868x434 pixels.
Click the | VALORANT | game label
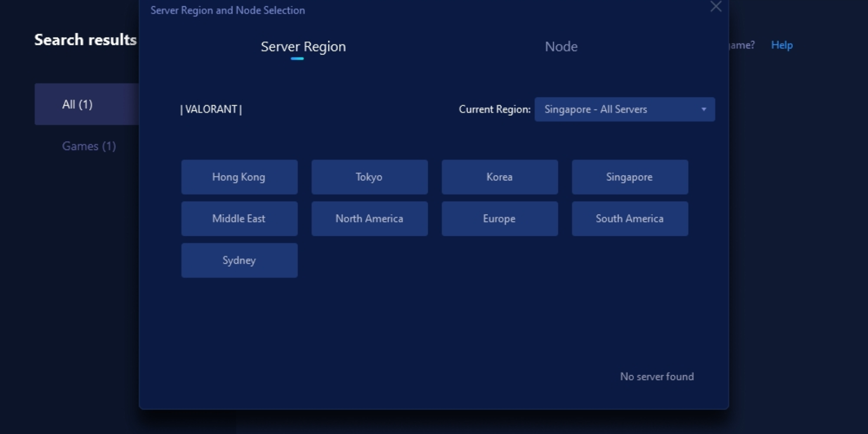tap(211, 109)
